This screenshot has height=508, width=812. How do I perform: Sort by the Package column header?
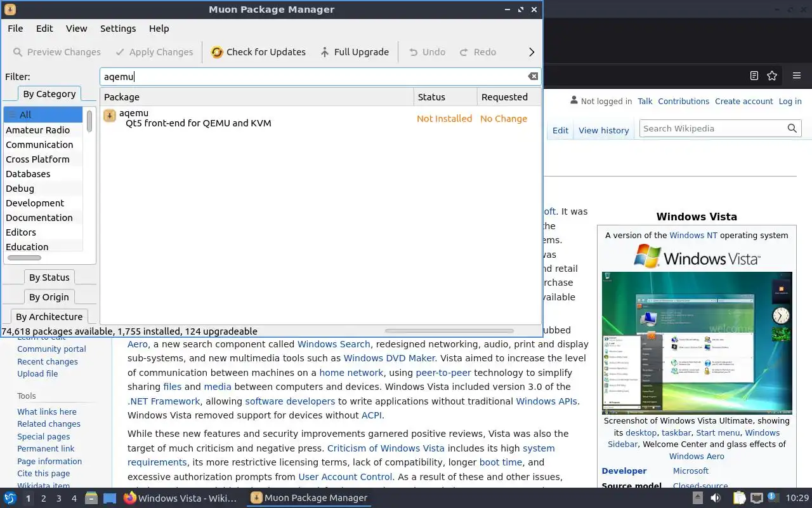coord(256,97)
